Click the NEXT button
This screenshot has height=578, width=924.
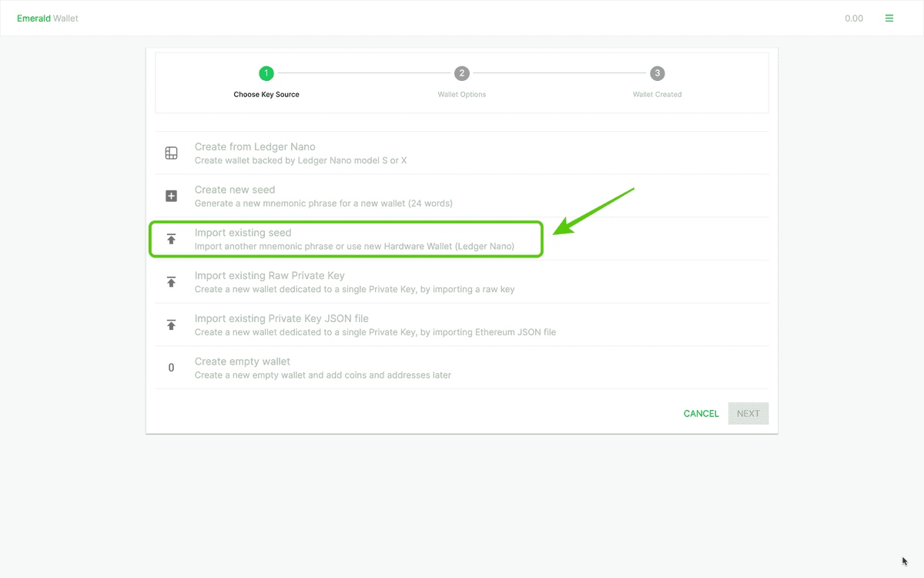tap(748, 413)
